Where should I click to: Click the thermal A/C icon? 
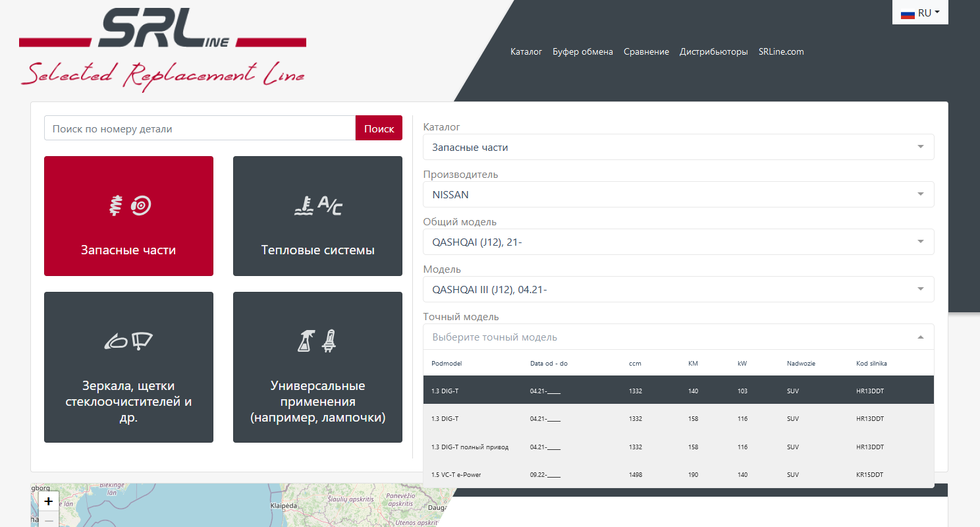[318, 206]
